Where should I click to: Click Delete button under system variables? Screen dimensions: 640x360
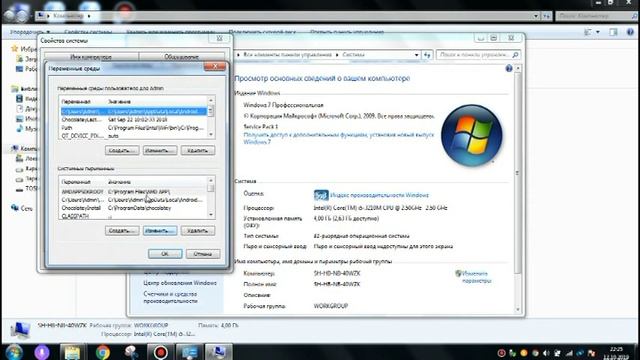(198, 231)
